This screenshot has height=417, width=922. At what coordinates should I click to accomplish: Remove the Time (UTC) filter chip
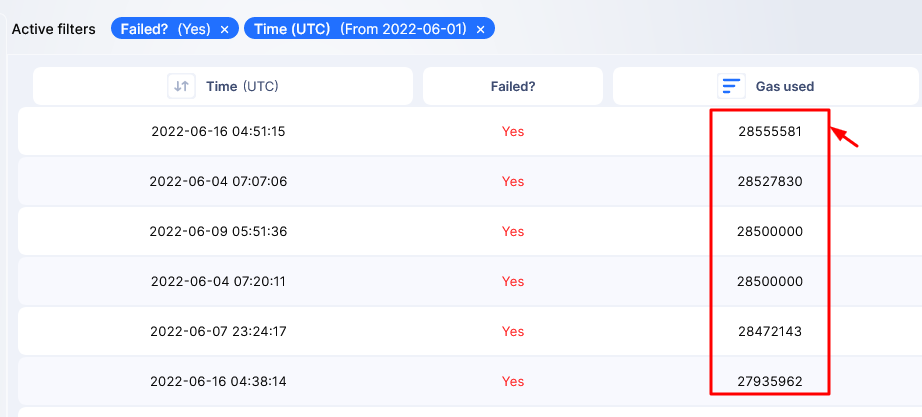click(480, 30)
